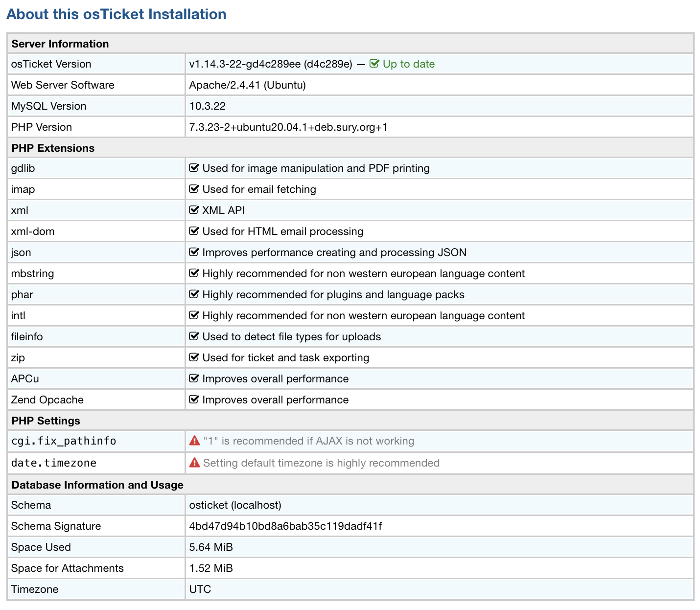Click the phar extension name
Viewport: 700px width, 610px height.
click(x=22, y=295)
